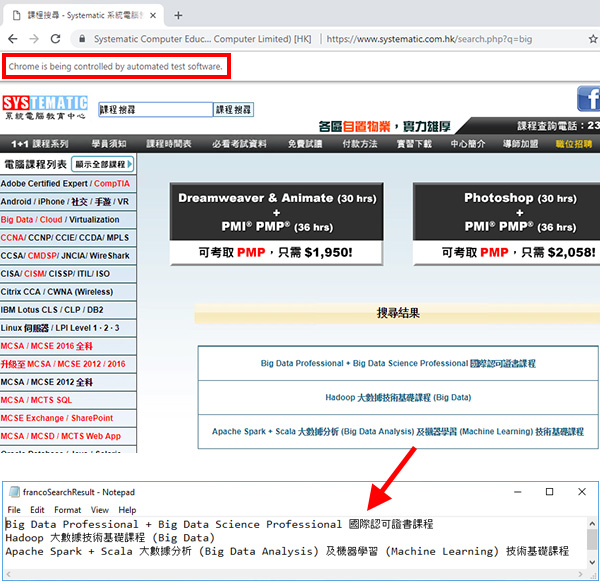This screenshot has width=600, height=584.
Task: Select Citrix CCA / CWNA (Wireless) category
Action: pyautogui.click(x=68, y=292)
